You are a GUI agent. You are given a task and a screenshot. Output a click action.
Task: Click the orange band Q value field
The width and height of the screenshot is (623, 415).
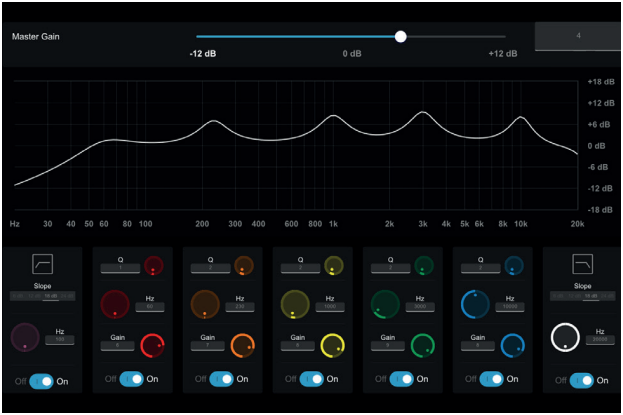click(x=211, y=268)
